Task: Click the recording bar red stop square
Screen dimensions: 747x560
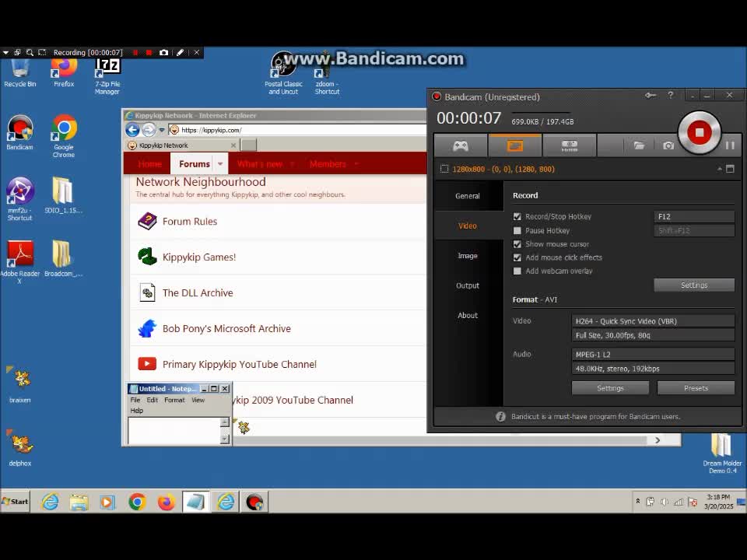Action: pyautogui.click(x=149, y=52)
